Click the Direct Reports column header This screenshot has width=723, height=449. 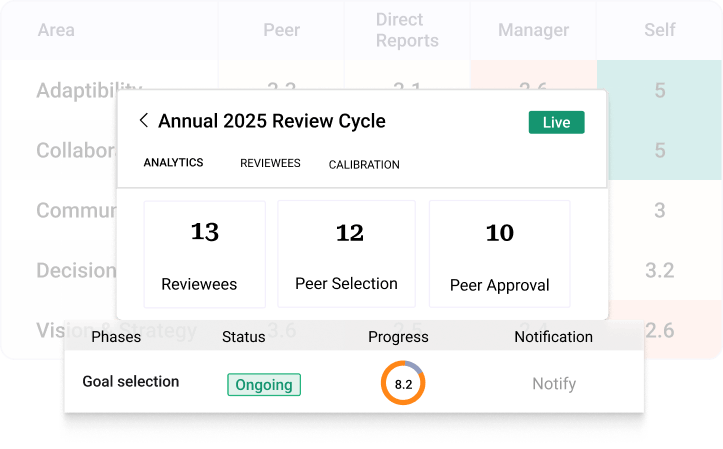pos(407,30)
